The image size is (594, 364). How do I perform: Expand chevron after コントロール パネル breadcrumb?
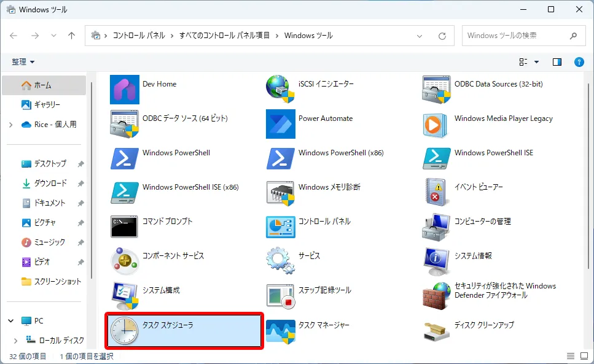172,36
